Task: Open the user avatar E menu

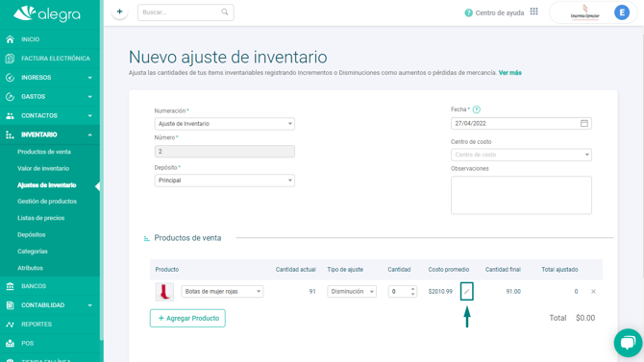Action: pos(622,12)
